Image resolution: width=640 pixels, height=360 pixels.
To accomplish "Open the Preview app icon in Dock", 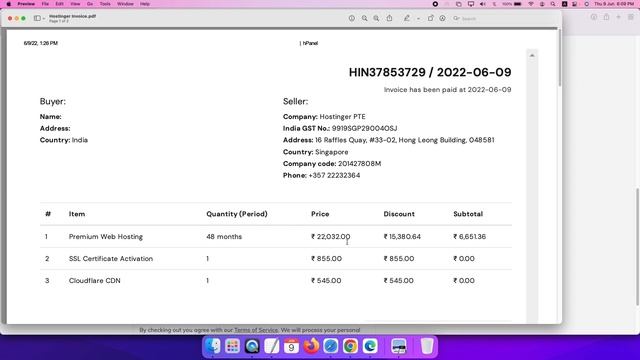I will 399,346.
